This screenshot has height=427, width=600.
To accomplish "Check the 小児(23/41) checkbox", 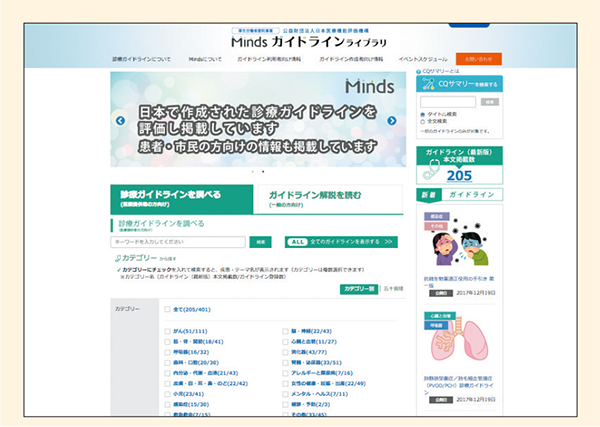I will click(167, 394).
